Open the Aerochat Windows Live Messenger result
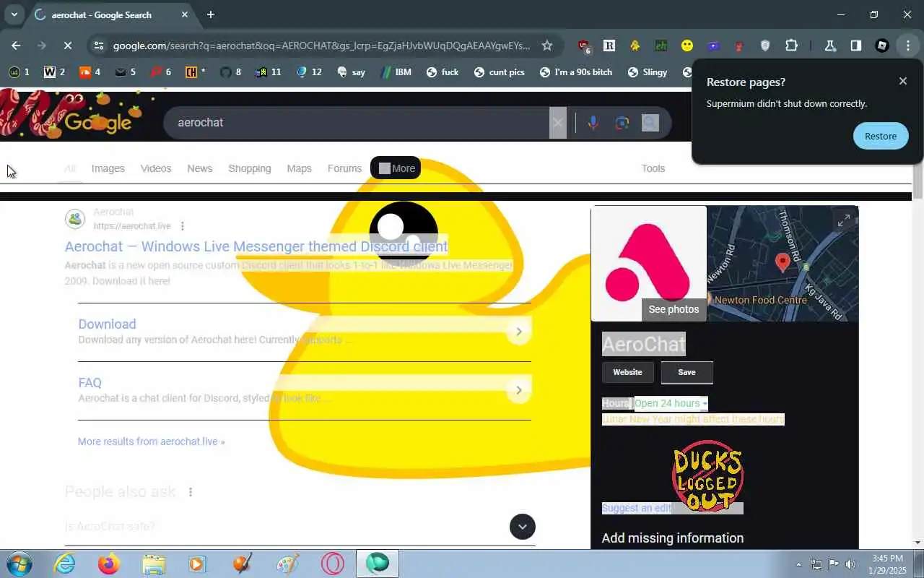 pos(256,246)
